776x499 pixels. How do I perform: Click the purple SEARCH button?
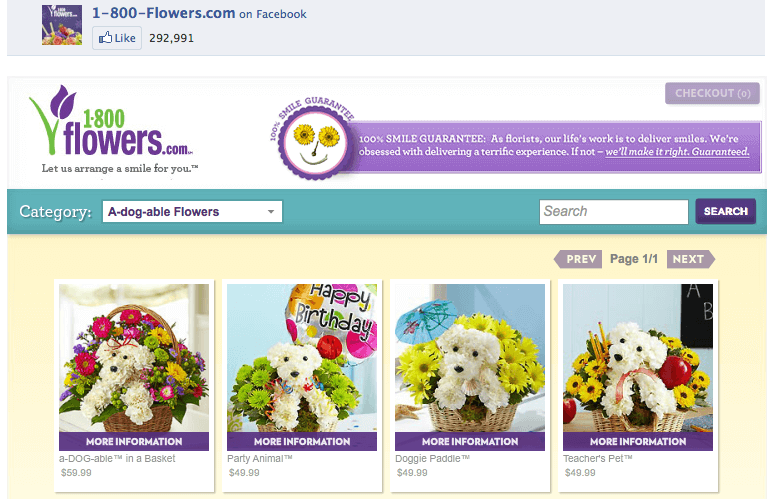(x=726, y=211)
